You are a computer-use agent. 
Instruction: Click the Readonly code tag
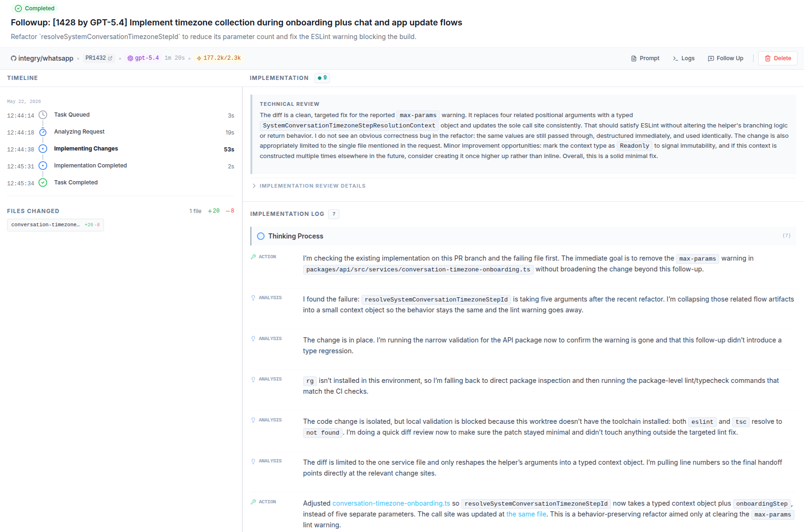point(635,146)
